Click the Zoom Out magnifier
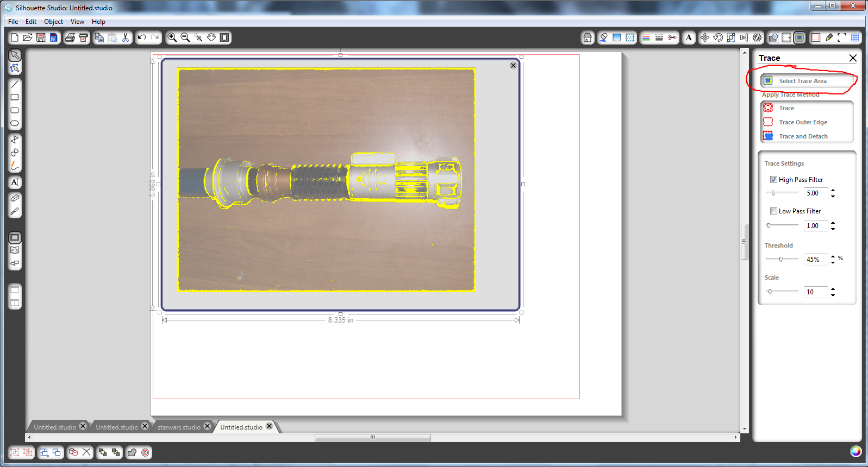Screen dimensions: 868x467 185,37
